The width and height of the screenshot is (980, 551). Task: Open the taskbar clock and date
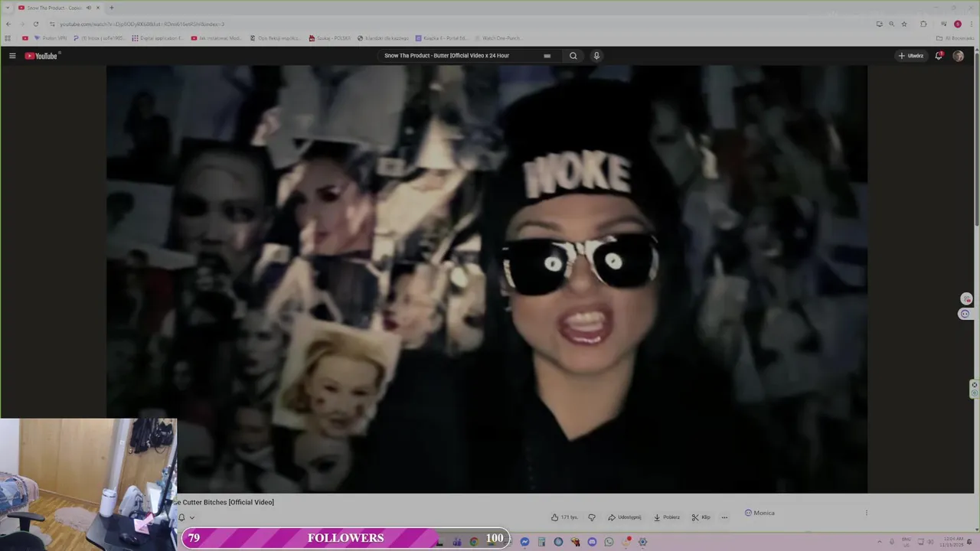(x=952, y=542)
